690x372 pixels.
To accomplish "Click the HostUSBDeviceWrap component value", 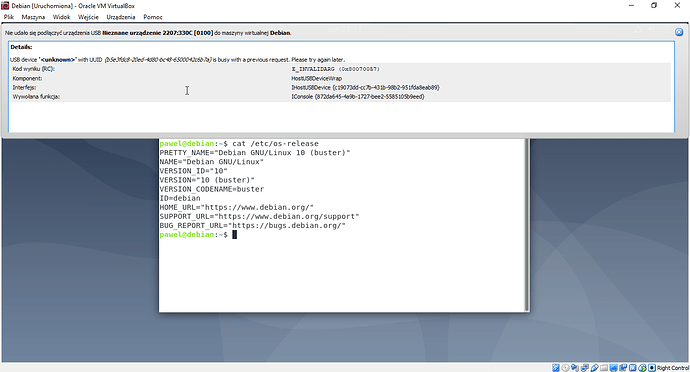I will point(316,78).
